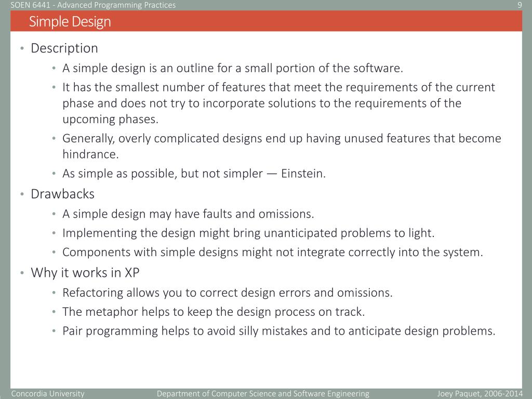This screenshot has height=399, width=532.
Task: Click 'A simple design is an outline' bullet
Action: (233, 68)
